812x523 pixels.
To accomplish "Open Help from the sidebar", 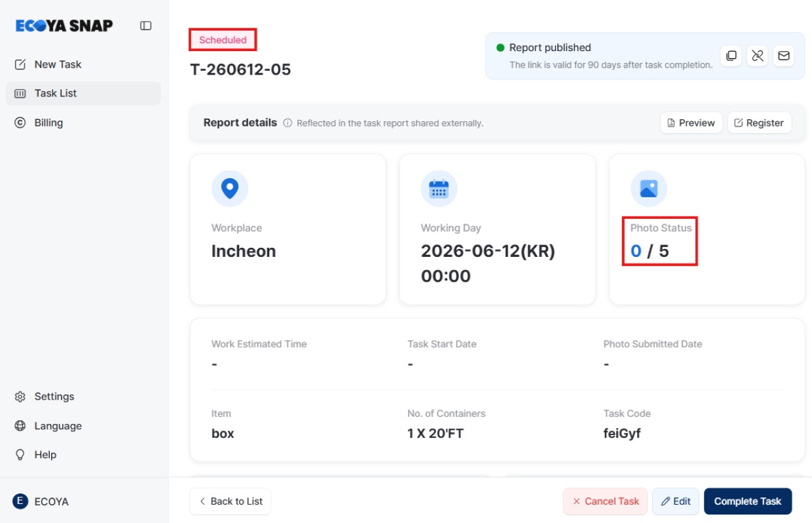I will pos(83,455).
